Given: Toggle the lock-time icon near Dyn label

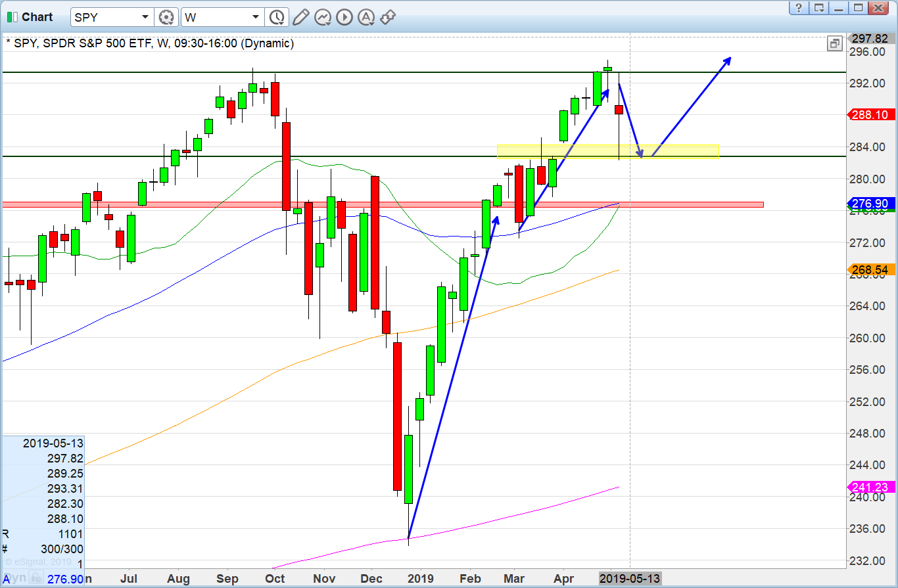Looking at the screenshot, I should (x=36, y=577).
